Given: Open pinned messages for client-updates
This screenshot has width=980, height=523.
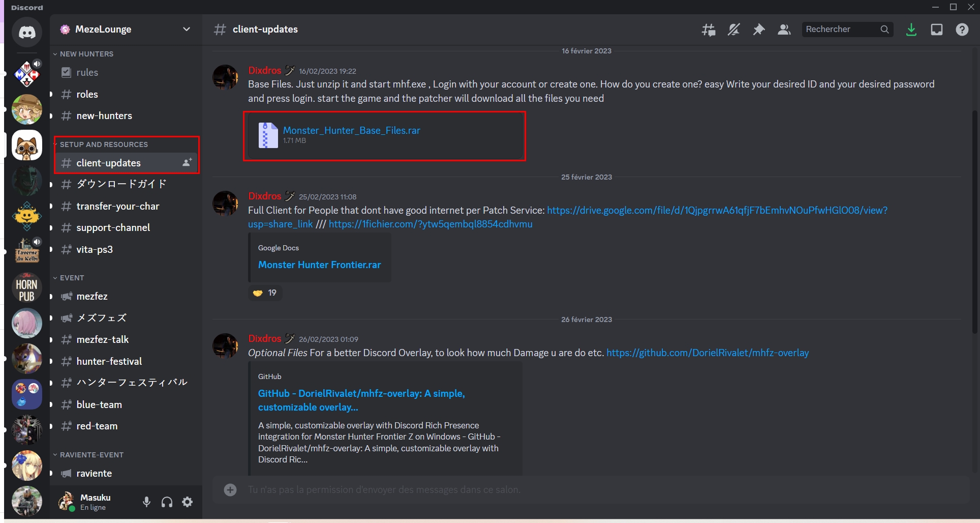Looking at the screenshot, I should (758, 30).
